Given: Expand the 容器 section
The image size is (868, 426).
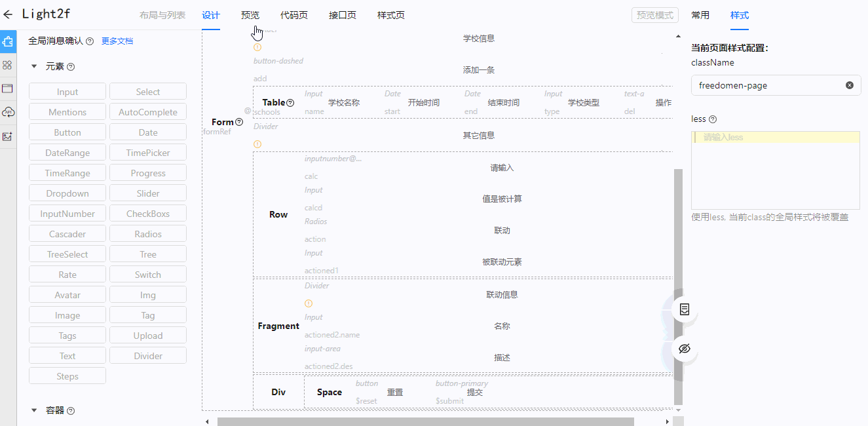Looking at the screenshot, I should (x=34, y=411).
